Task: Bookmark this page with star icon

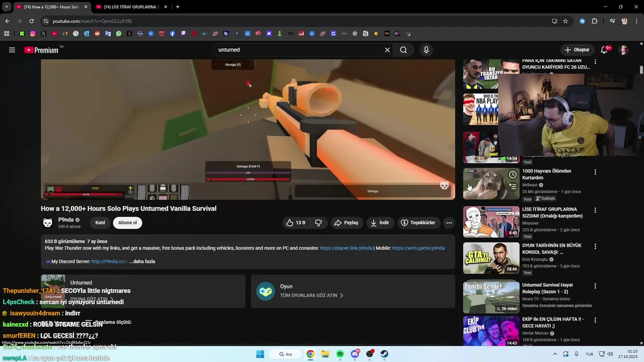Action: 566,21
